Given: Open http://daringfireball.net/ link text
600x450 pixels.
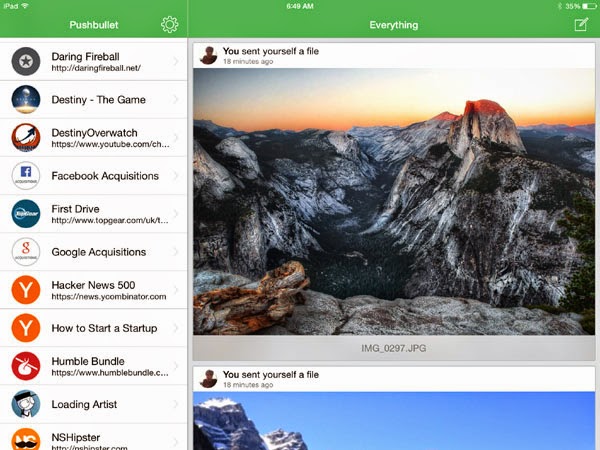Looking at the screenshot, I should 96,68.
